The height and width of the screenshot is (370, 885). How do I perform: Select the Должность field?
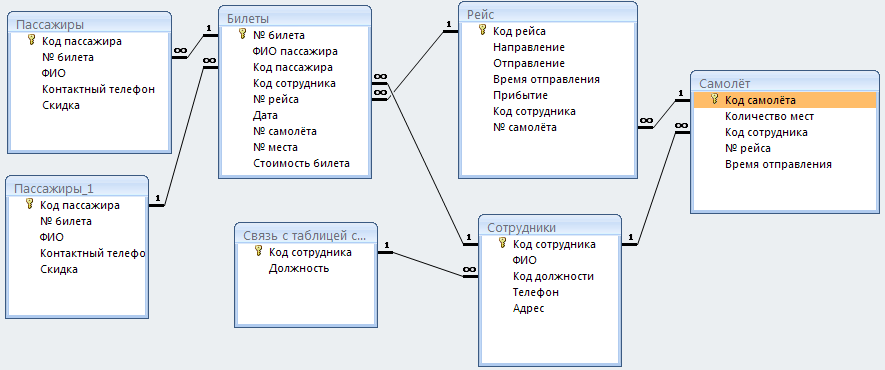click(x=299, y=268)
